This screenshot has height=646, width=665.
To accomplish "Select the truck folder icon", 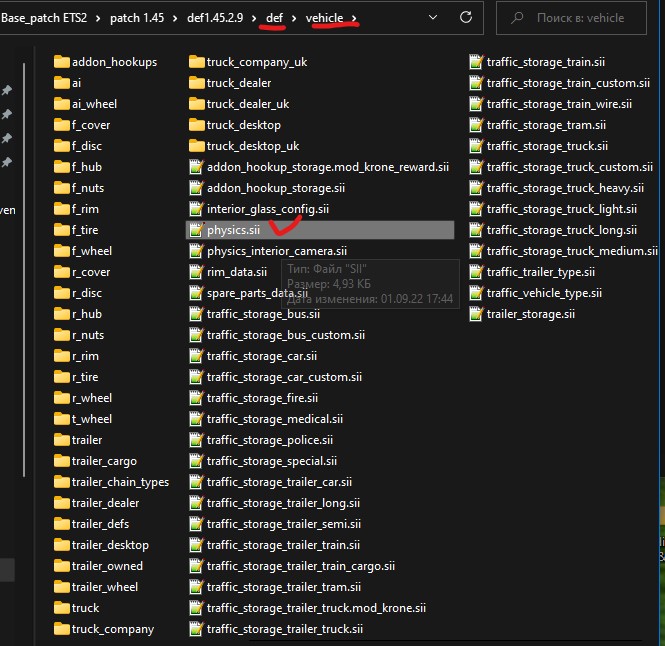I will (61, 608).
